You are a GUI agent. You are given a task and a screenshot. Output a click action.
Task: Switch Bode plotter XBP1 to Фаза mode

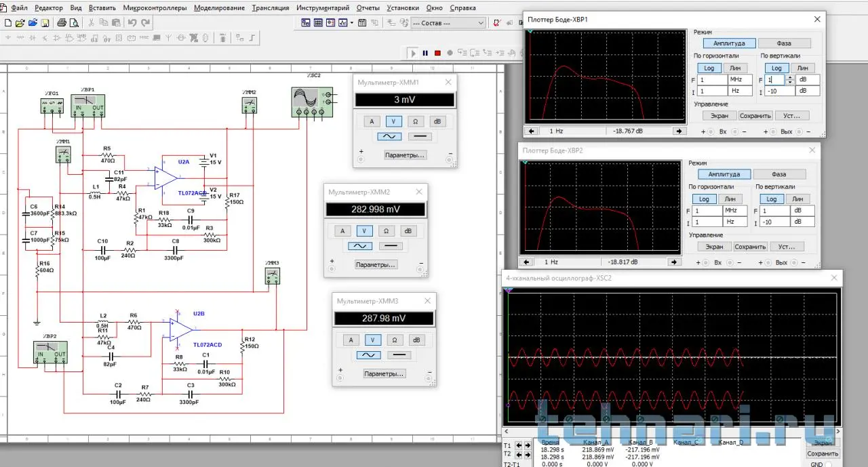click(783, 43)
